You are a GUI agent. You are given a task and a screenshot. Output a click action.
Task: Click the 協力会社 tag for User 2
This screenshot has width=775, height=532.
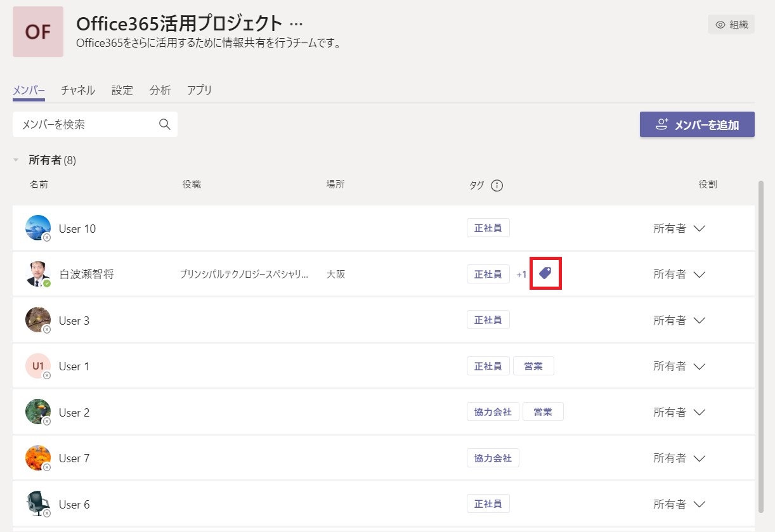click(x=493, y=412)
